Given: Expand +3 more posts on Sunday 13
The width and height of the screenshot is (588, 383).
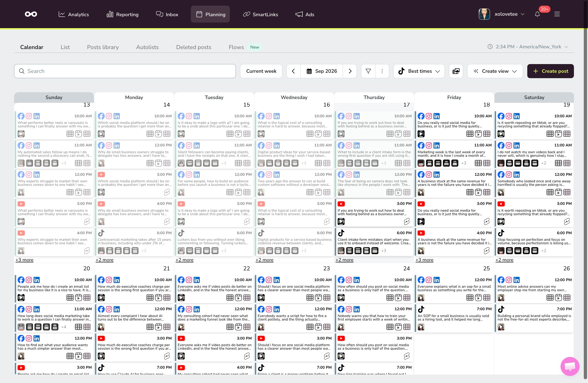Looking at the screenshot, I should point(24,260).
